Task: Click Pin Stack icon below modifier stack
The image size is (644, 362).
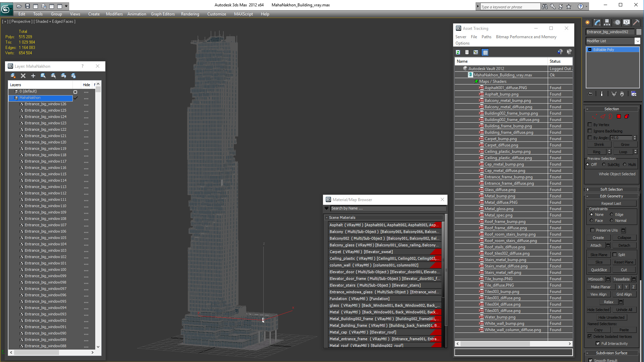Action: pos(591,94)
